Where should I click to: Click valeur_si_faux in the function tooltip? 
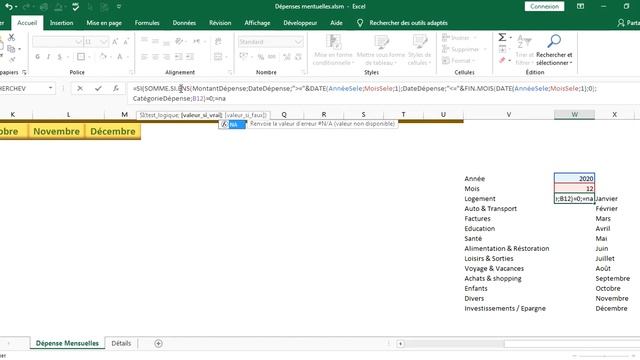pos(246,116)
